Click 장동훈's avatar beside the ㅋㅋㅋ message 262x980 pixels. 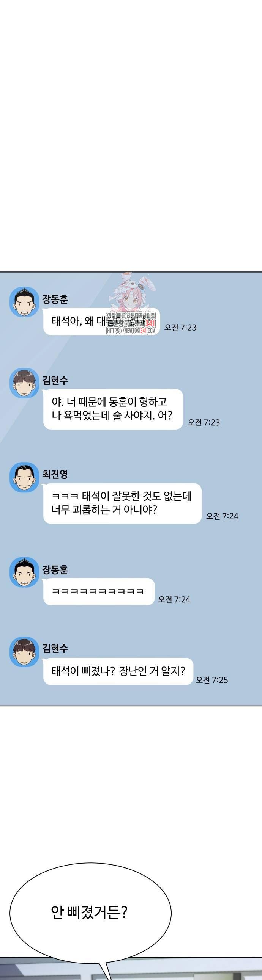pyautogui.click(x=24, y=572)
